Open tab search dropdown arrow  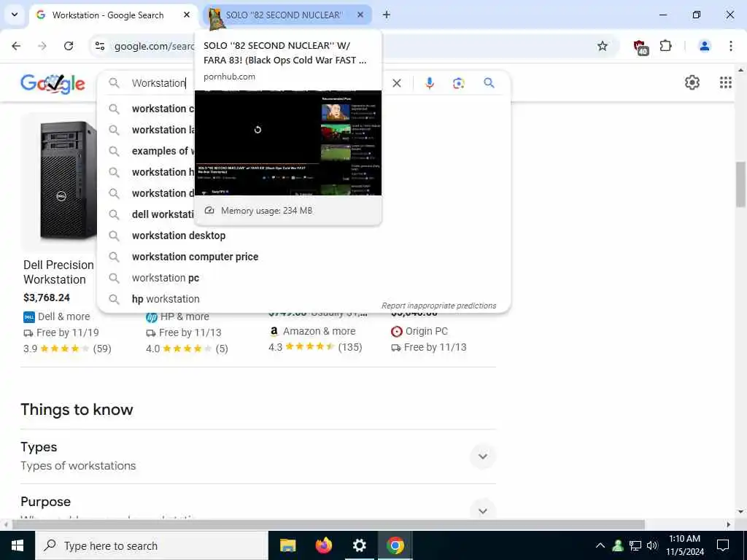(x=15, y=15)
